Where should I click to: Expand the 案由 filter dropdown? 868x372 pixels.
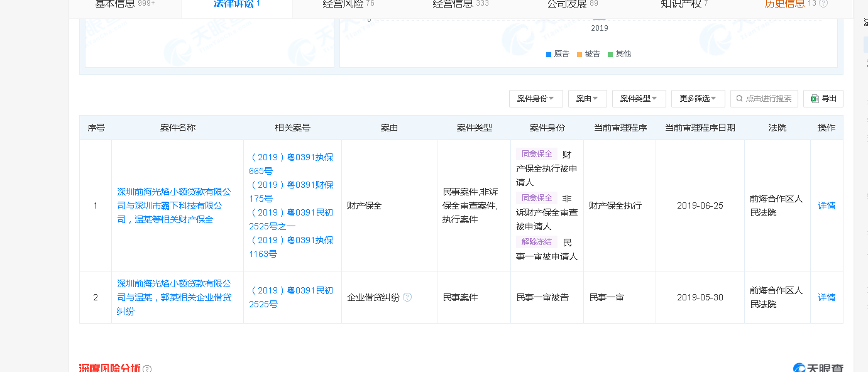point(587,99)
